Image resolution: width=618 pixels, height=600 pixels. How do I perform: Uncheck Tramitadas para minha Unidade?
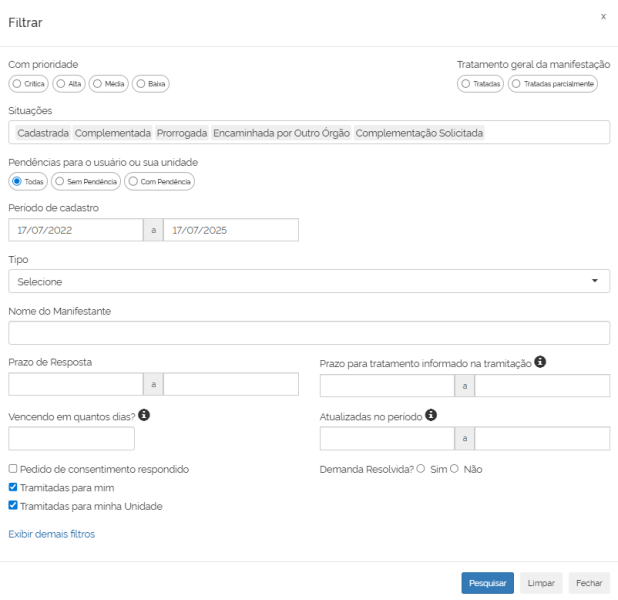tap(13, 506)
